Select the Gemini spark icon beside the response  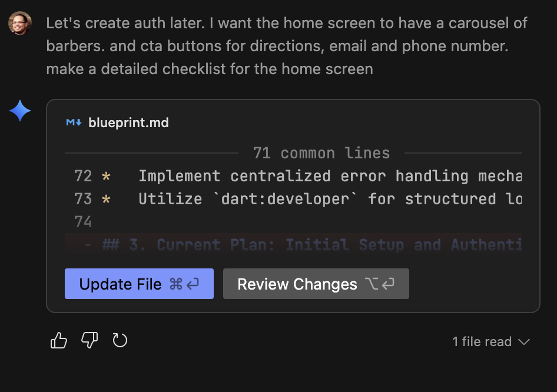19,111
